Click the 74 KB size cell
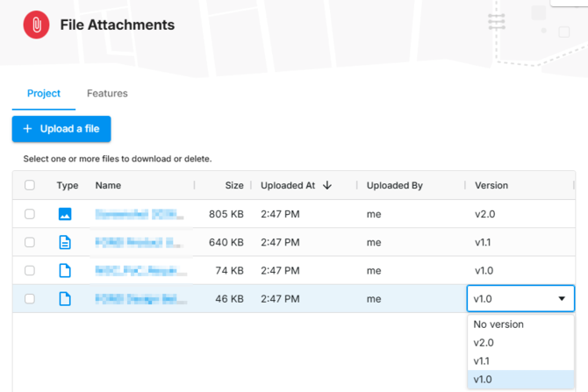This screenshot has width=588, height=392. 230,271
